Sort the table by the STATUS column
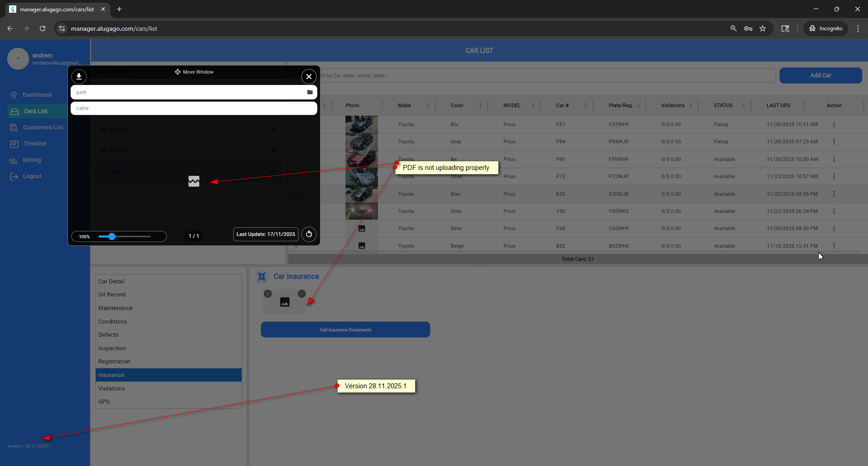 [743, 106]
